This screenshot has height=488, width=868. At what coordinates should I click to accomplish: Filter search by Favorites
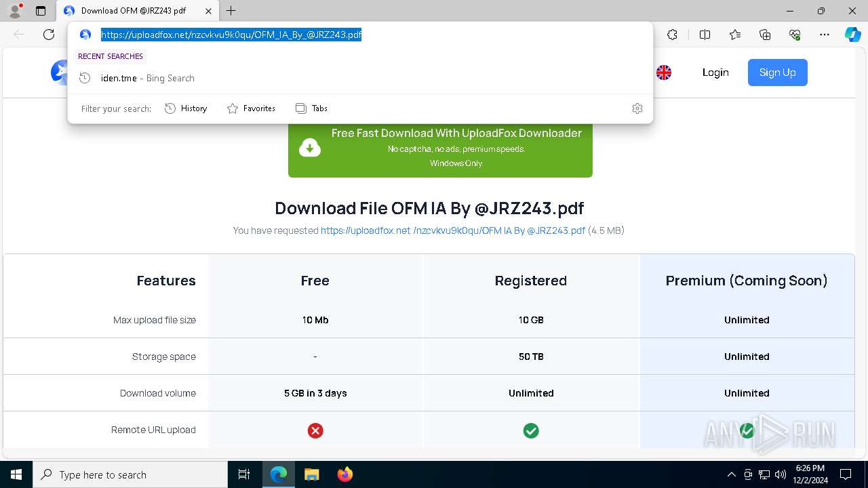click(x=251, y=108)
